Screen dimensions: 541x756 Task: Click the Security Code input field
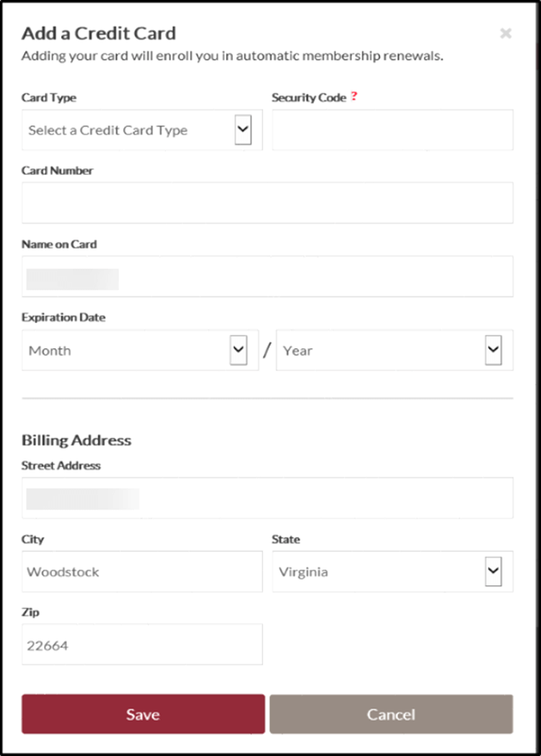pos(393,130)
